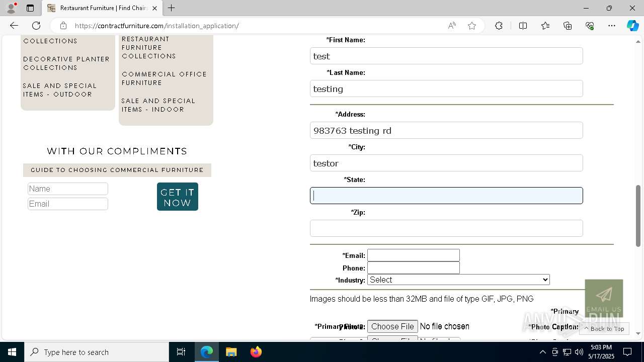Open a new tab
Screen dimensions: 644x362
[172, 8]
